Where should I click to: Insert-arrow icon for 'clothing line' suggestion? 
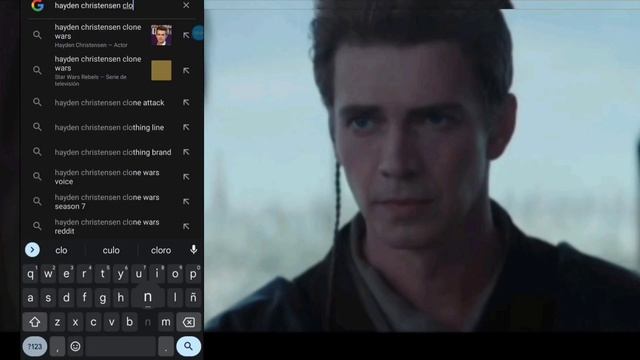tap(186, 127)
